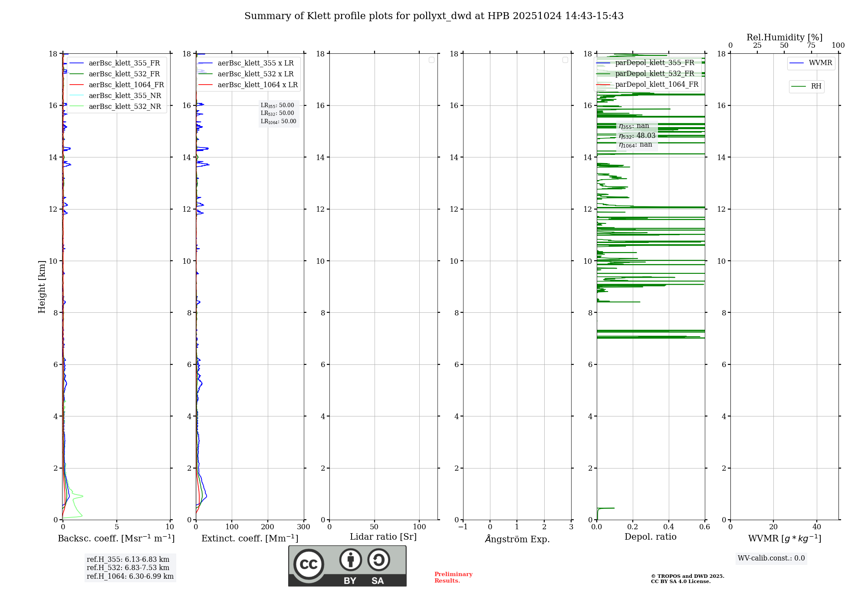Click the aerBsc_klett_355_FR legend entry

pyautogui.click(x=124, y=63)
